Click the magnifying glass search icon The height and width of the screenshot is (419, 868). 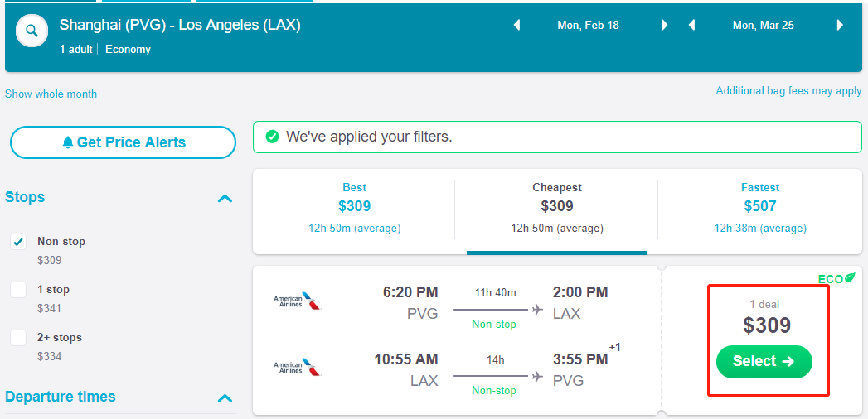pos(32,31)
